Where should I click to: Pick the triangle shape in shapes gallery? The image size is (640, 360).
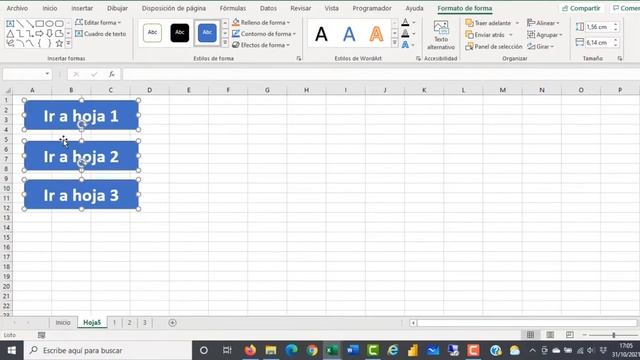click(10, 33)
